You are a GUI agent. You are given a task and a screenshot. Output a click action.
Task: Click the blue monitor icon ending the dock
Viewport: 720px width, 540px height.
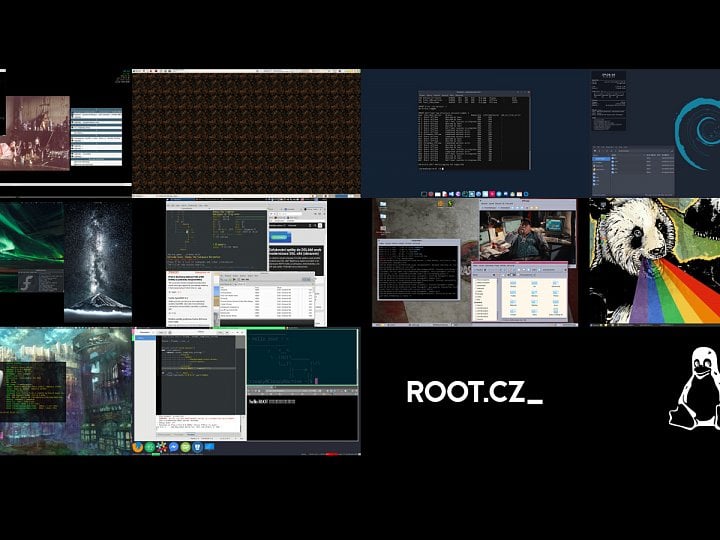(209, 446)
